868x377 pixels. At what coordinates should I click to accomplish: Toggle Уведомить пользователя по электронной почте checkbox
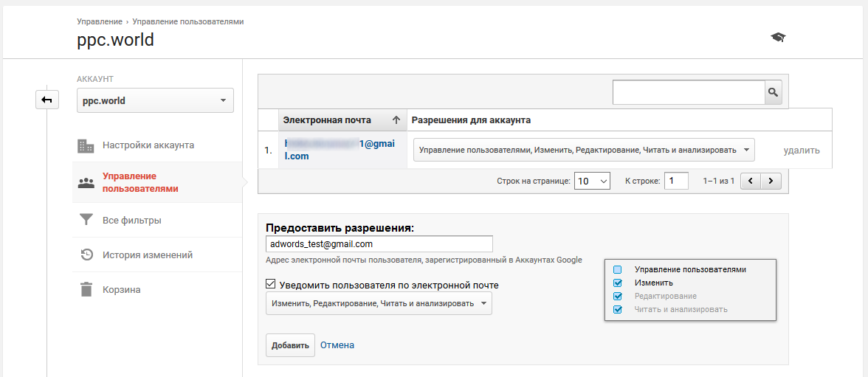coord(271,285)
